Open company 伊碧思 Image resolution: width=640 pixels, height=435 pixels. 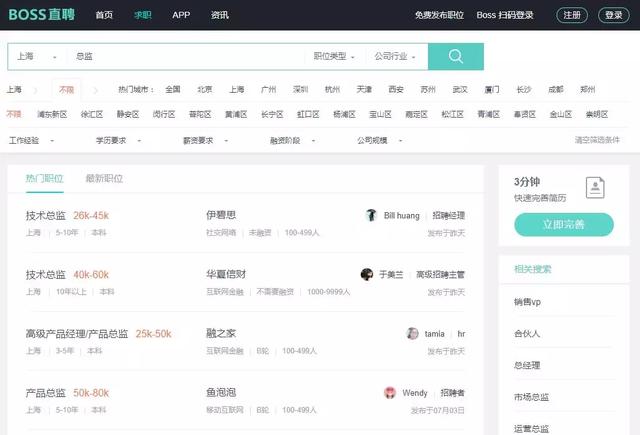click(221, 215)
